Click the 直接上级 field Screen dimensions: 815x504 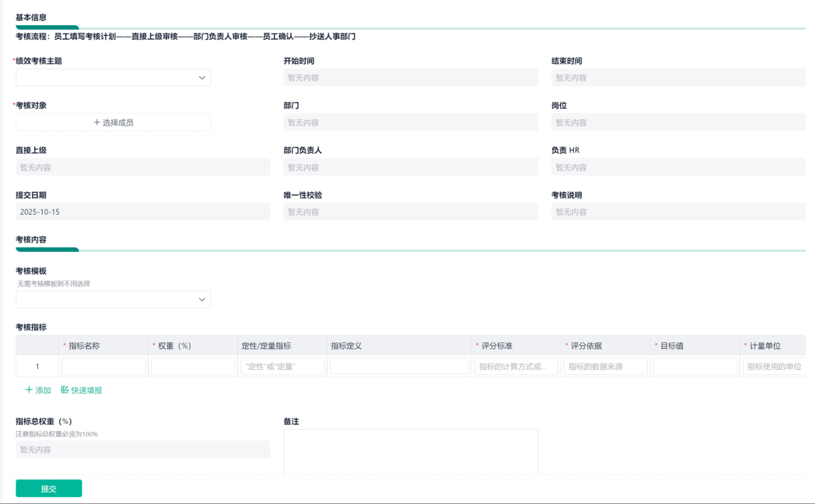click(143, 167)
